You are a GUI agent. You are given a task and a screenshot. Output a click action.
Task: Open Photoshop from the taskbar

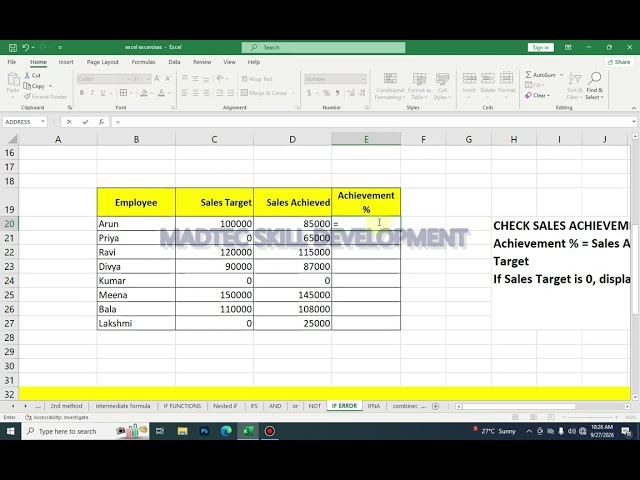(204, 431)
